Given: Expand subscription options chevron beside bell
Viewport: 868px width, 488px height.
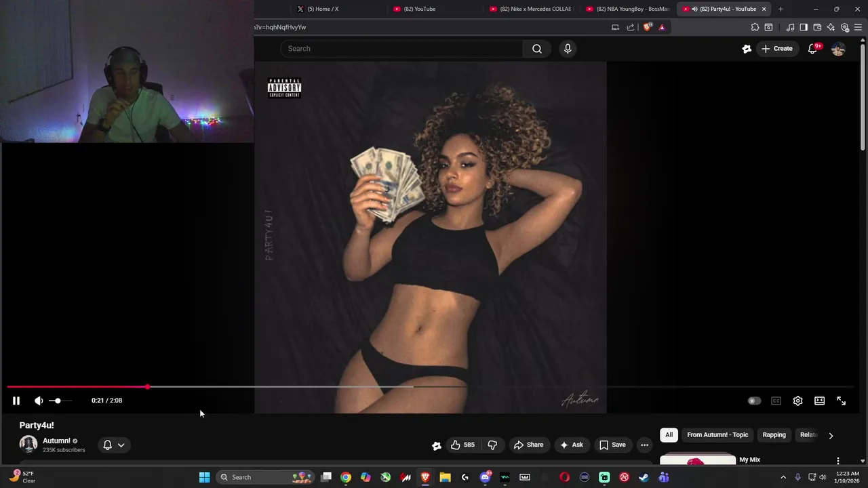Looking at the screenshot, I should 121,445.
